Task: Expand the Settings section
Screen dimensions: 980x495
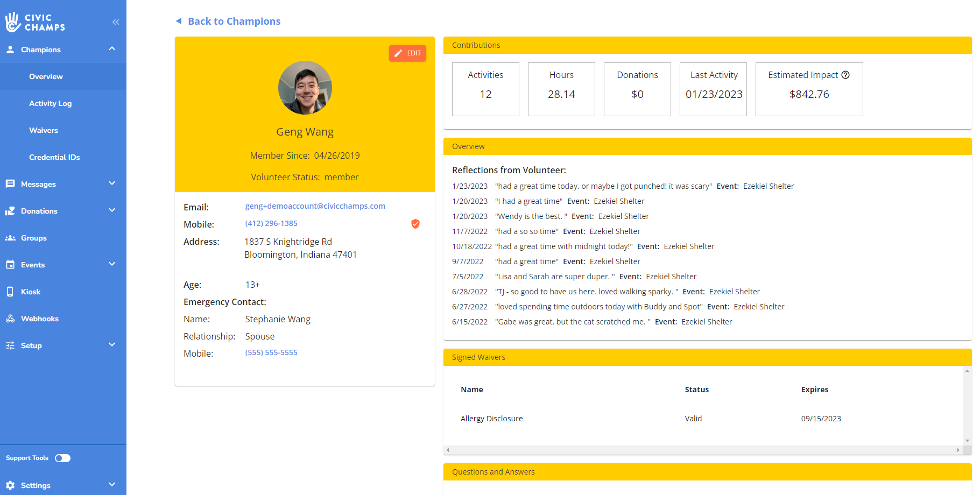Action: [112, 485]
